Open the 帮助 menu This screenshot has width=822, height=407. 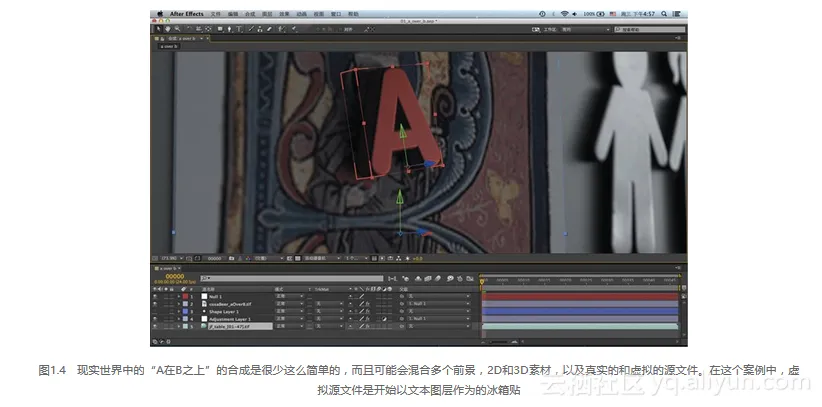click(x=353, y=14)
